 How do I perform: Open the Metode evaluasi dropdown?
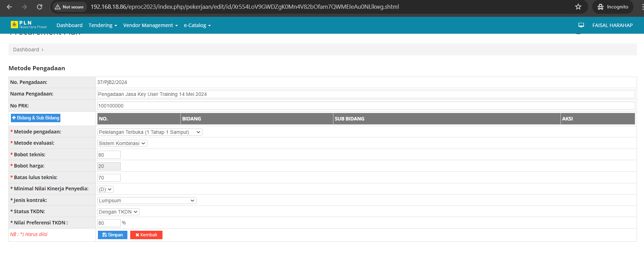point(122,143)
